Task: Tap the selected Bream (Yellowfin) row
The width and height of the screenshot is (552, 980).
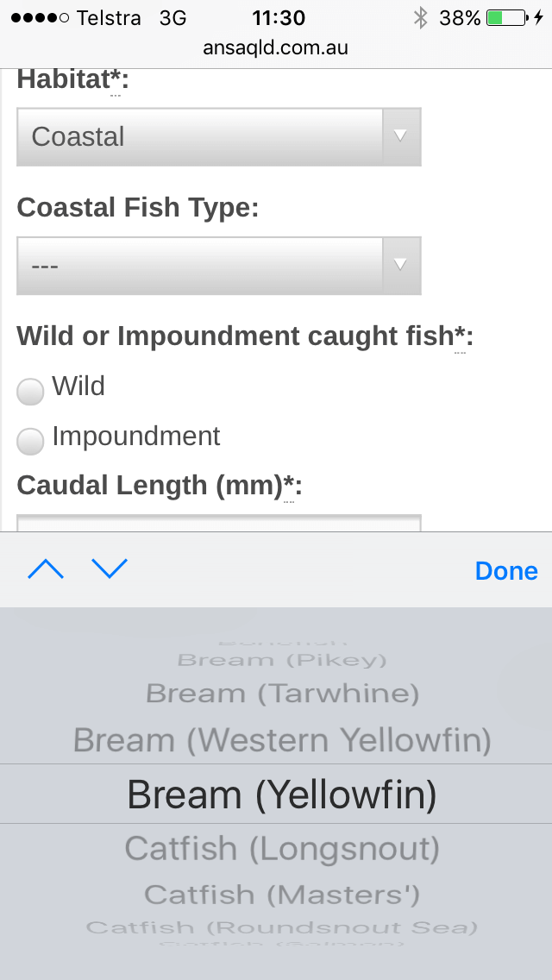Action: (282, 795)
